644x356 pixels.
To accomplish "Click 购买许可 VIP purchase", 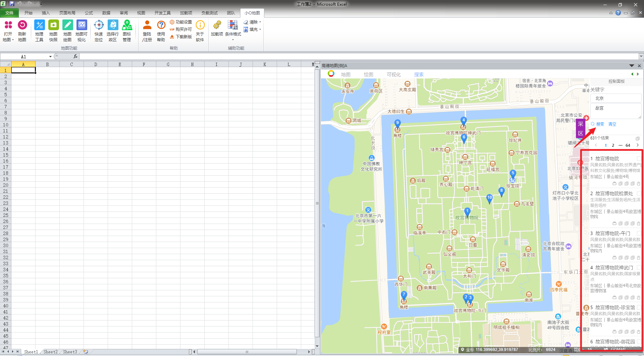I will 181,29.
